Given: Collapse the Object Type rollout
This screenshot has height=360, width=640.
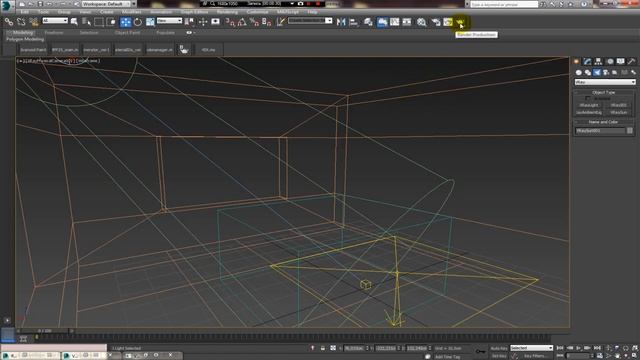Looking at the screenshot, I should tap(604, 93).
